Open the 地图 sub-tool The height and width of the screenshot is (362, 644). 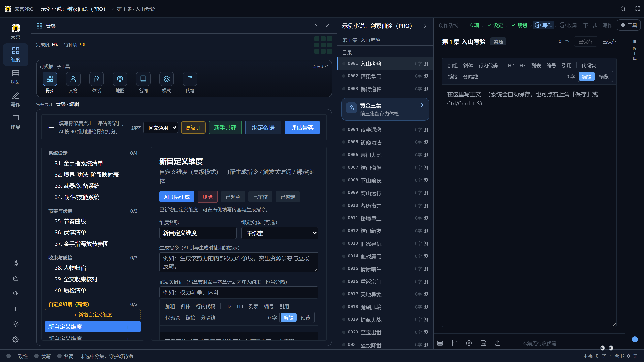click(x=120, y=79)
